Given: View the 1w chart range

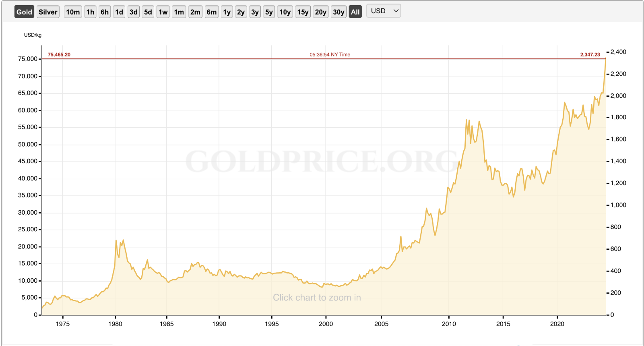Looking at the screenshot, I should click(x=163, y=12).
